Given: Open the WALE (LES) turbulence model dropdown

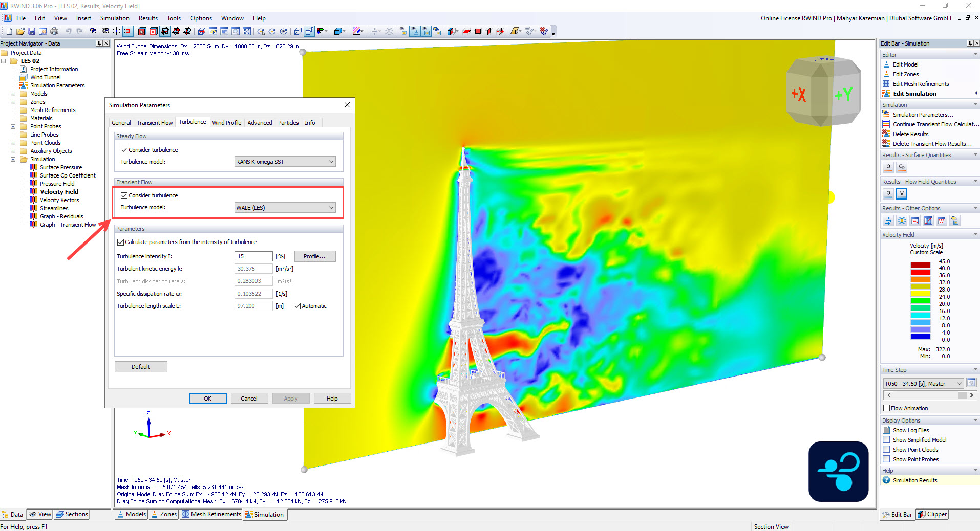Looking at the screenshot, I should tap(331, 207).
